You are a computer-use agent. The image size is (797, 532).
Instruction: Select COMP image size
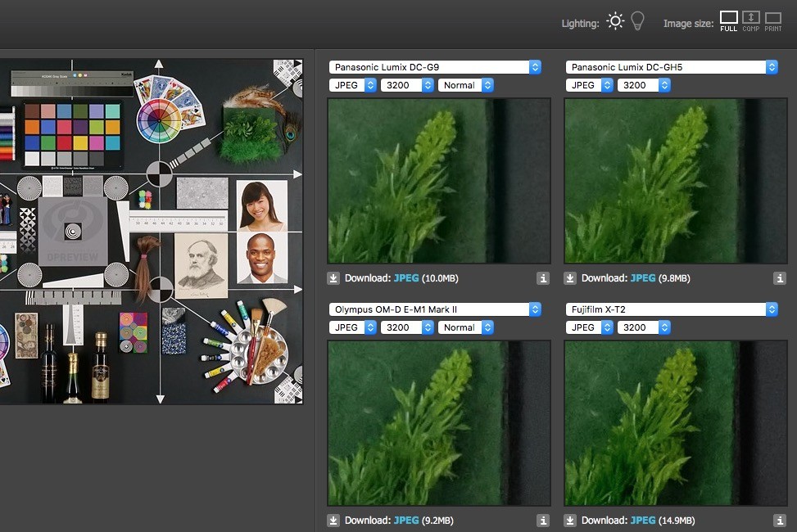(x=751, y=21)
